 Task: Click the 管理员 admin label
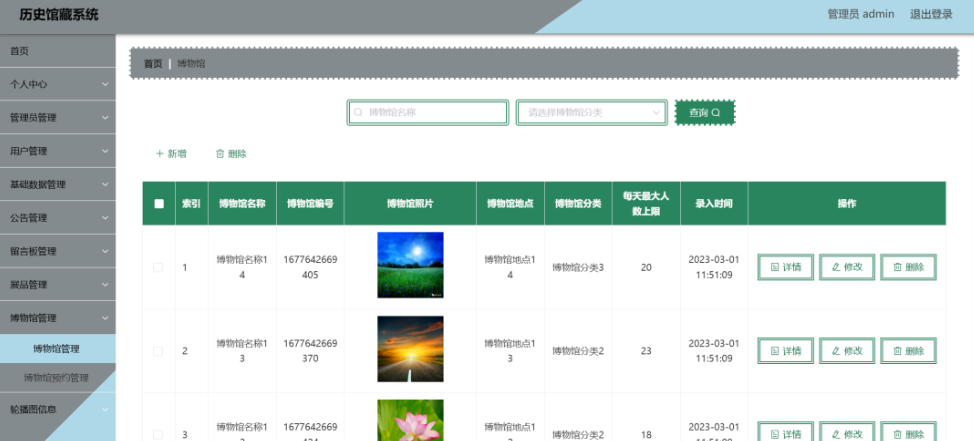861,14
